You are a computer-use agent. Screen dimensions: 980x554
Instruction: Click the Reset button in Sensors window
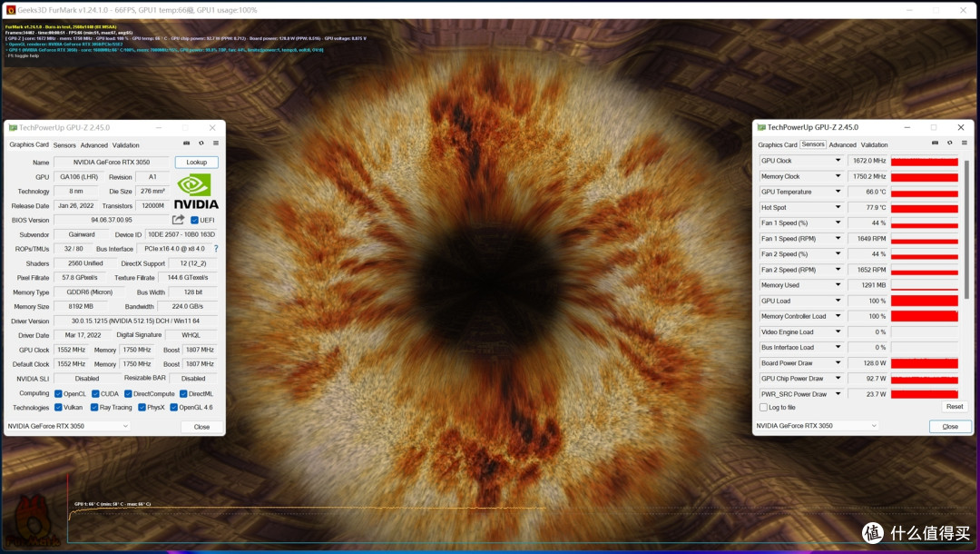tap(955, 407)
